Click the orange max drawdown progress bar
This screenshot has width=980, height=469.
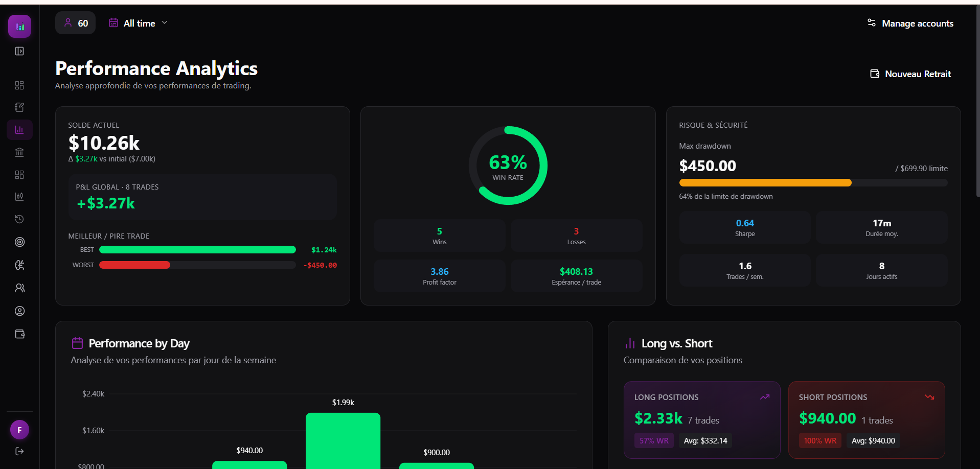[x=765, y=183]
